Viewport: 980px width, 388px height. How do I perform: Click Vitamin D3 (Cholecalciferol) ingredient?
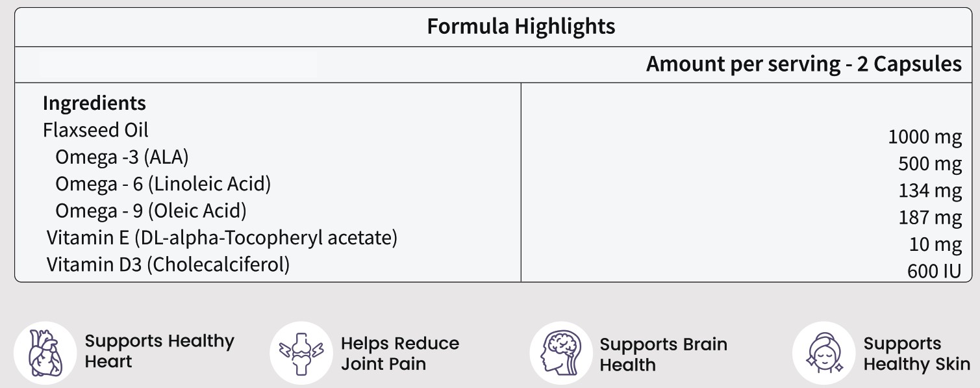(168, 265)
